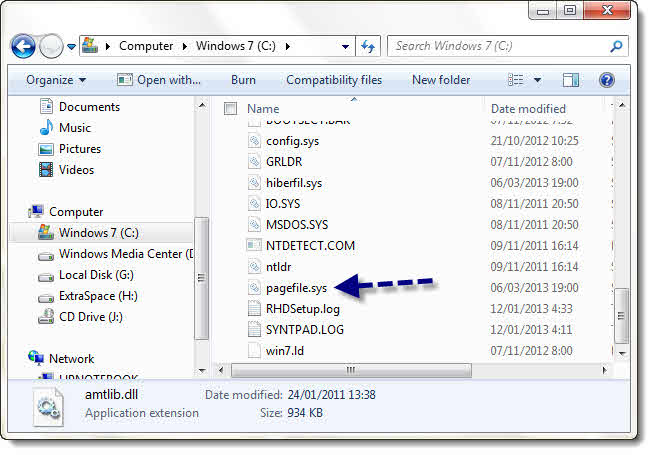Click the navigation pane scroll-down arrow
The height and width of the screenshot is (455, 653).
202,370
